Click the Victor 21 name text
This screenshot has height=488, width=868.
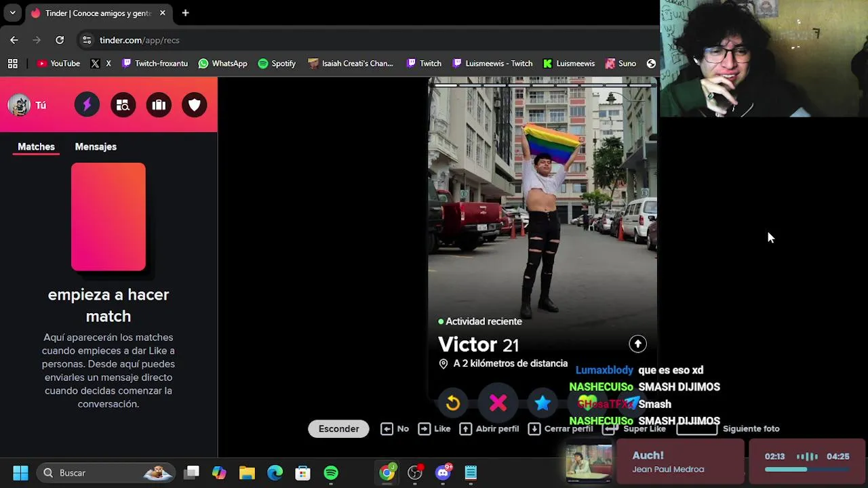(x=478, y=344)
